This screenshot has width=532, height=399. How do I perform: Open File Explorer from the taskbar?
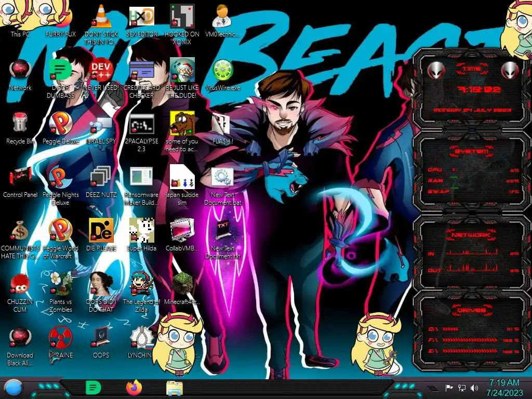[x=175, y=389]
